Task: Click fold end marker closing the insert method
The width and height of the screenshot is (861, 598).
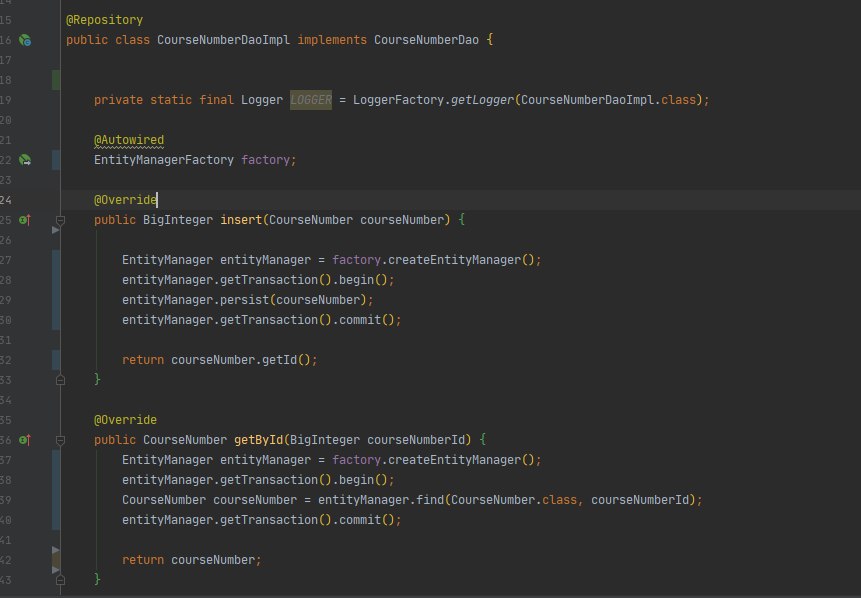Action: click(x=60, y=380)
